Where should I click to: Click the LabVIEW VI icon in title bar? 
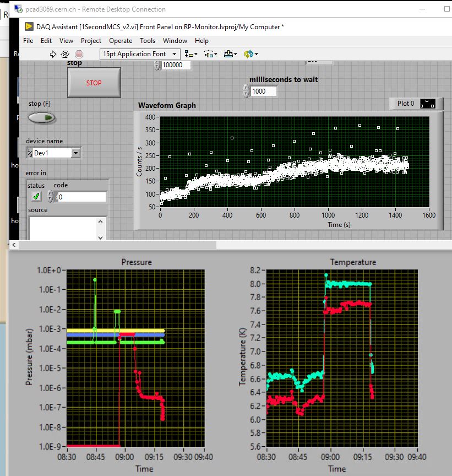[29, 26]
